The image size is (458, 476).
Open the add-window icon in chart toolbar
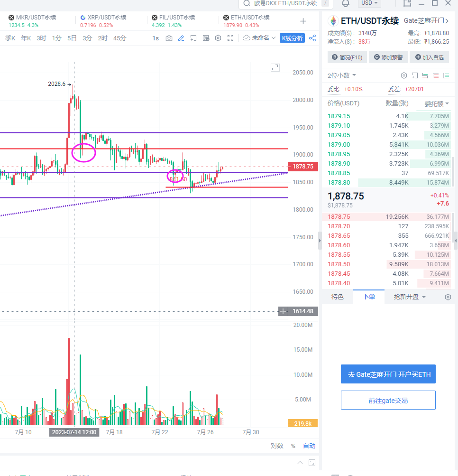(x=193, y=38)
